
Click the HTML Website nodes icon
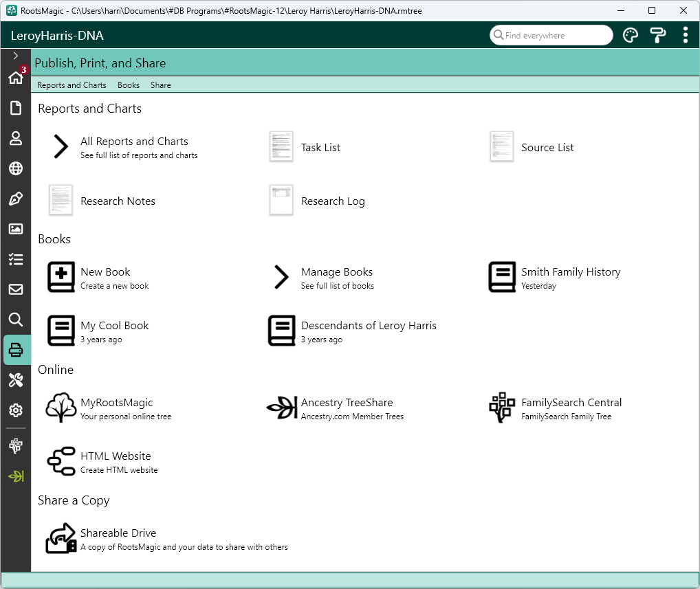click(x=61, y=461)
